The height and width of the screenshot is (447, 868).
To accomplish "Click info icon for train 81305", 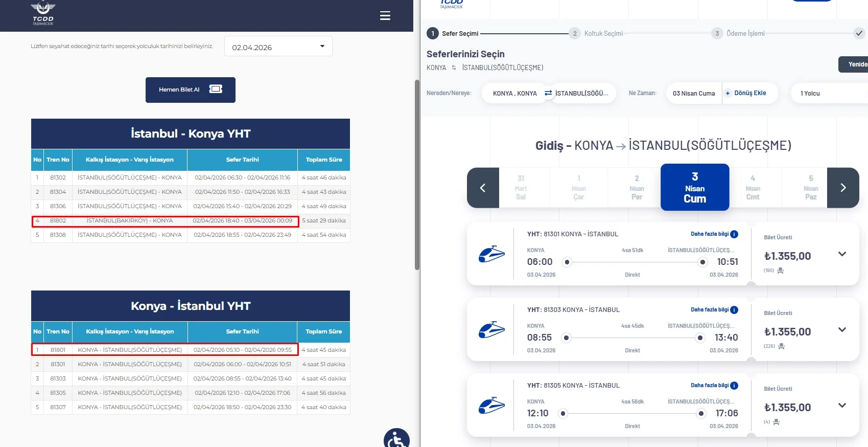I will [734, 386].
